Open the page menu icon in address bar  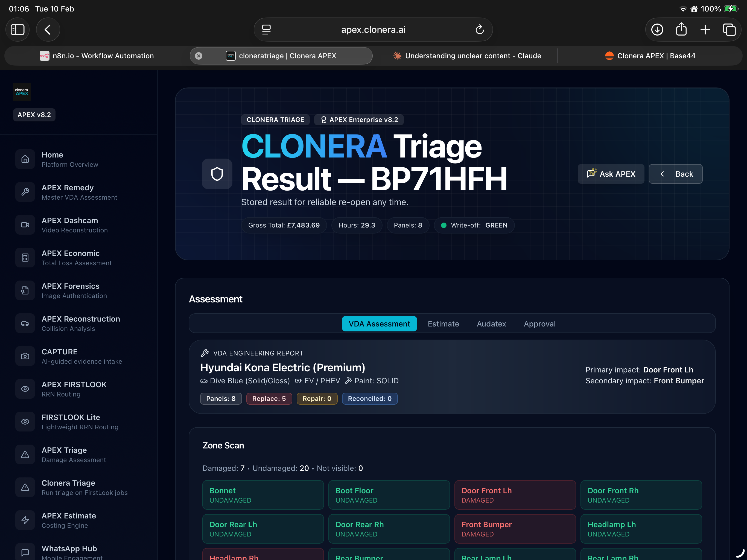[266, 30]
